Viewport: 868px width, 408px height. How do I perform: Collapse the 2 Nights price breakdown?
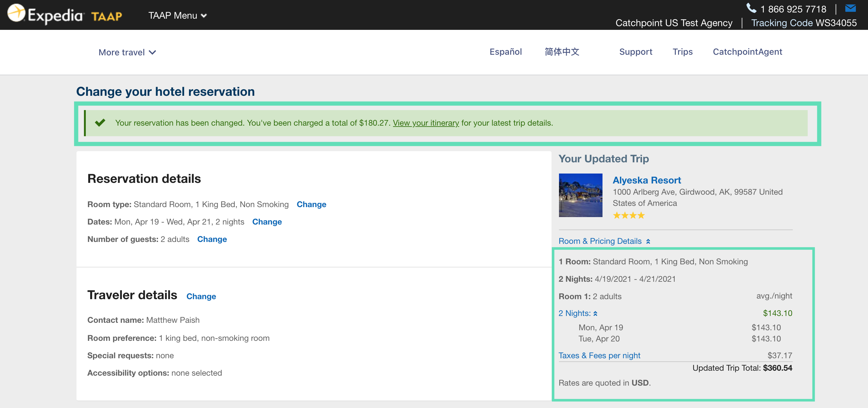578,313
